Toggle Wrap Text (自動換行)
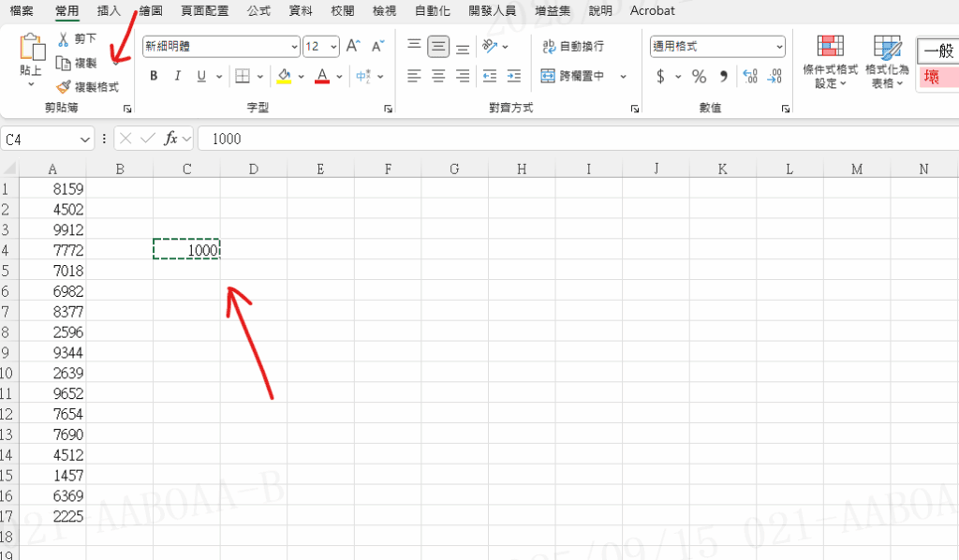The image size is (959, 560). coord(573,46)
